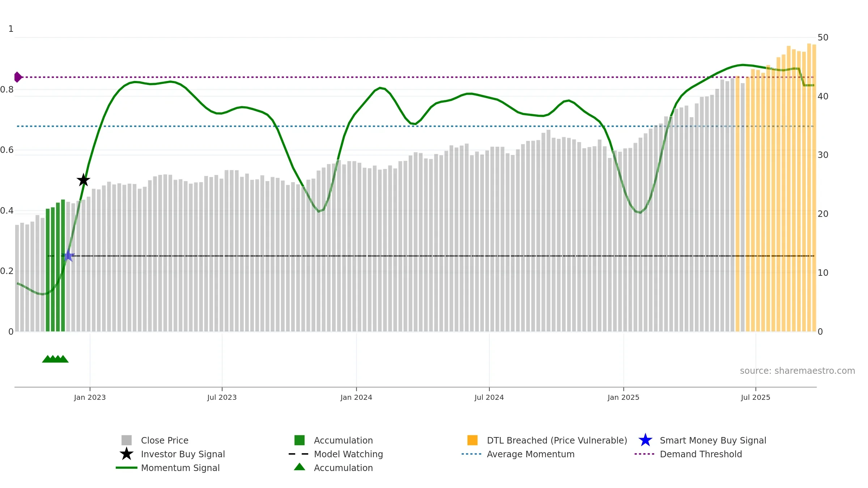Click the Jul 2025 axis label
This screenshot has height=488, width=868.
coord(756,397)
